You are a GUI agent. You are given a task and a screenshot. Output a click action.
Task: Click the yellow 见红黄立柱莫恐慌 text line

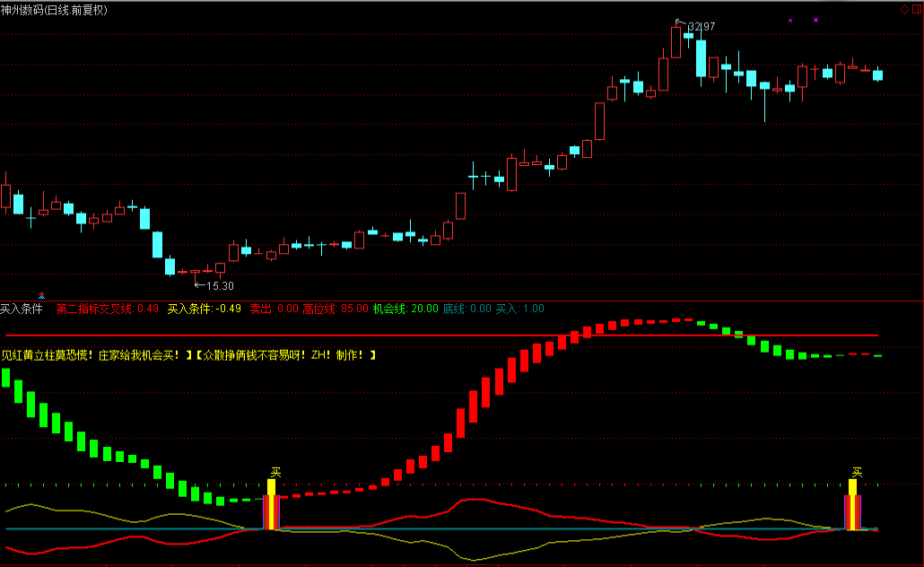pyautogui.click(x=188, y=355)
